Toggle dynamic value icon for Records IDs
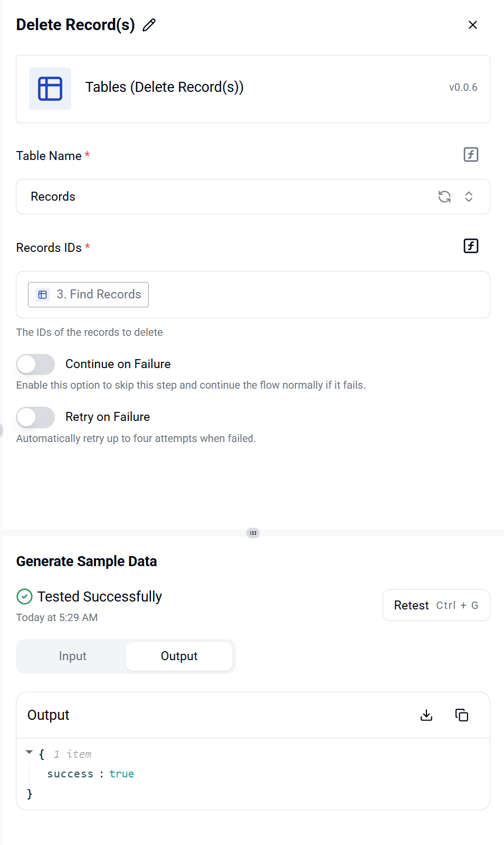The image size is (504, 845). click(x=471, y=246)
